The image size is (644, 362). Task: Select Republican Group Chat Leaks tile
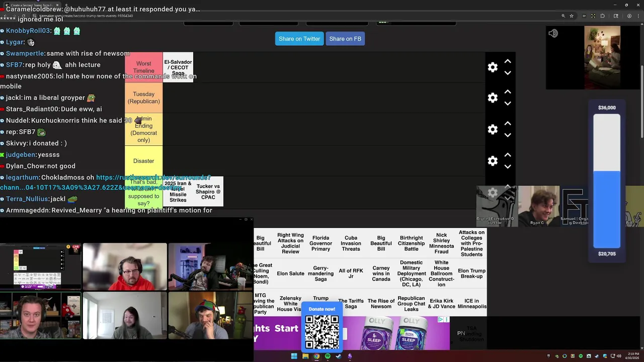coord(411,304)
